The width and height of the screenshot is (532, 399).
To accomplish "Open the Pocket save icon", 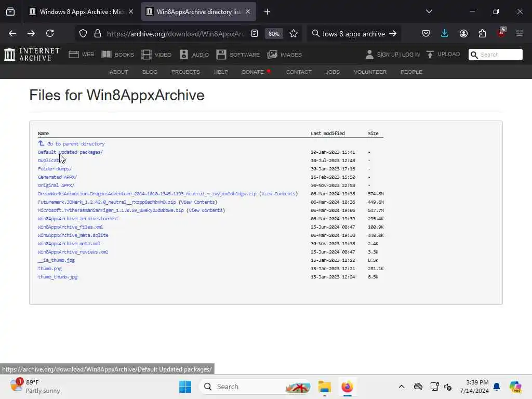I will coord(426,34).
